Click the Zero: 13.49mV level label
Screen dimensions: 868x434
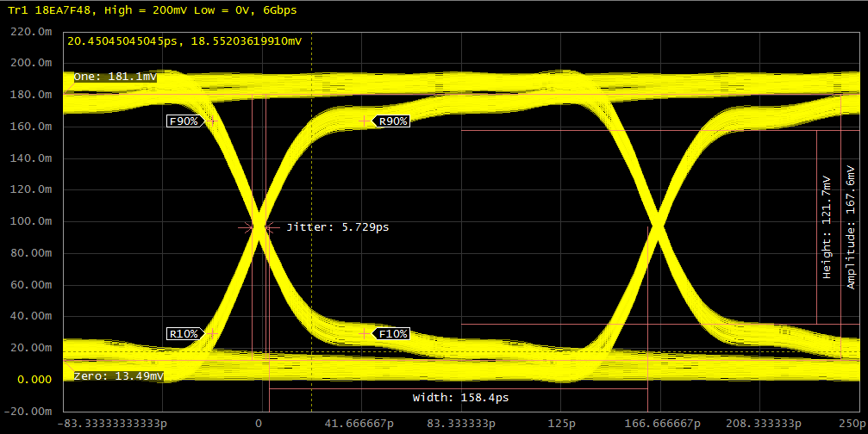[118, 376]
